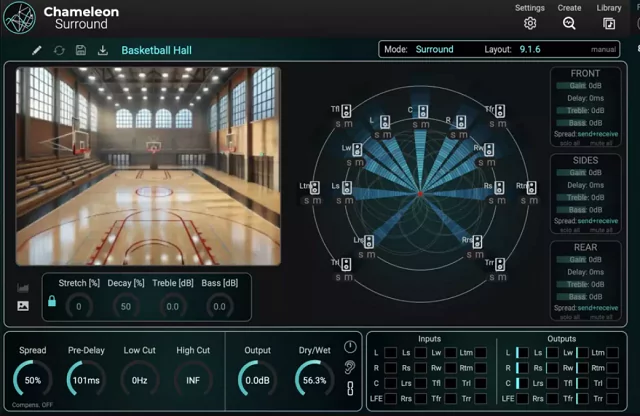
Task: Click Compens. OFF toggle text
Action: [32, 405]
